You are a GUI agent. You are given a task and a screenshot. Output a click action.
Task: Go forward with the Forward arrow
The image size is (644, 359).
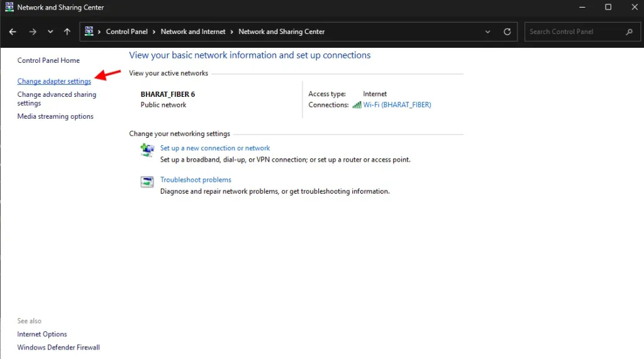33,31
